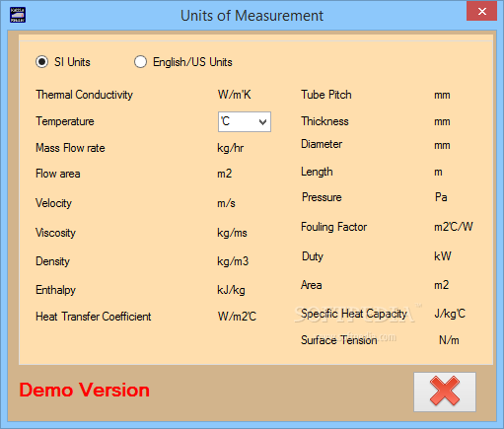The height and width of the screenshot is (429, 504).
Task: Click the kg/m3 unit value
Action: click(x=233, y=261)
